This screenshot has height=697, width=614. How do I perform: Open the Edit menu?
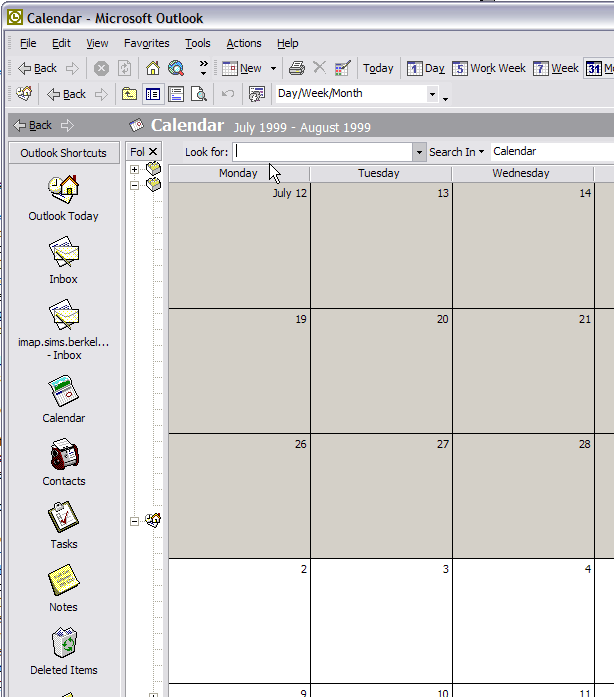[x=61, y=43]
